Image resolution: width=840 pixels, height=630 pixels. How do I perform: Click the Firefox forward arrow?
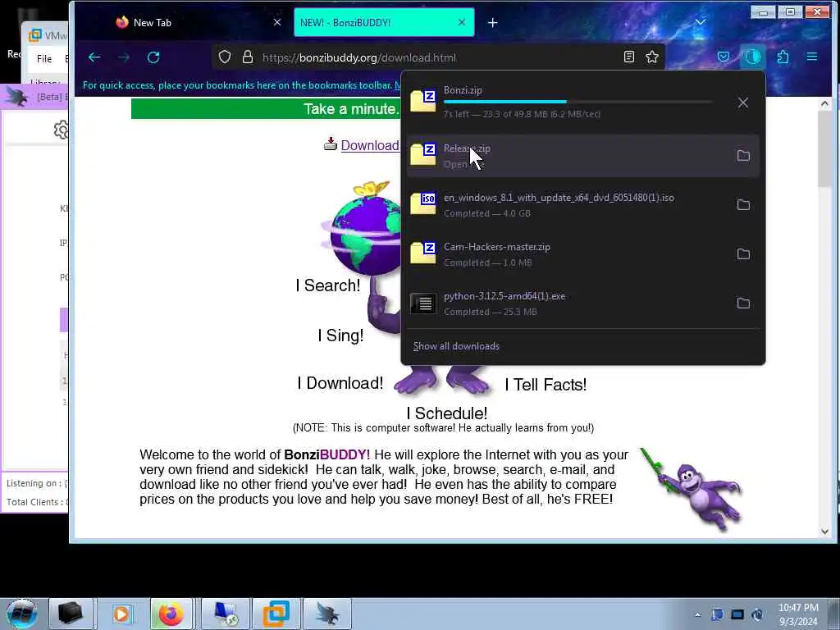click(124, 57)
